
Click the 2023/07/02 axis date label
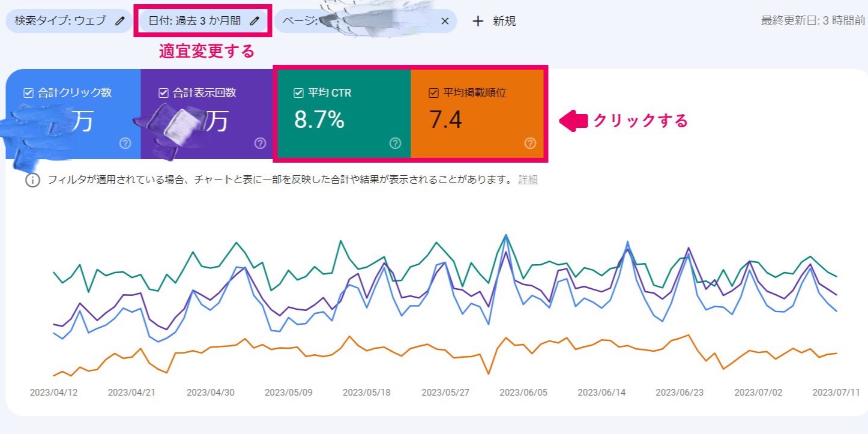(x=759, y=393)
